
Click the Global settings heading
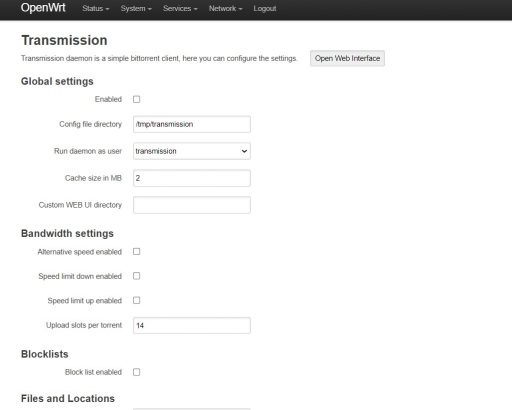click(x=57, y=81)
